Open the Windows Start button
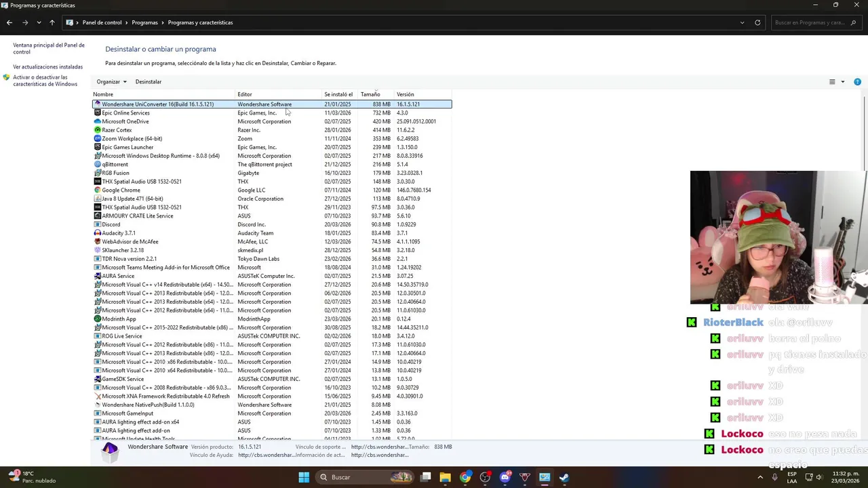This screenshot has height=488, width=868. (x=304, y=477)
